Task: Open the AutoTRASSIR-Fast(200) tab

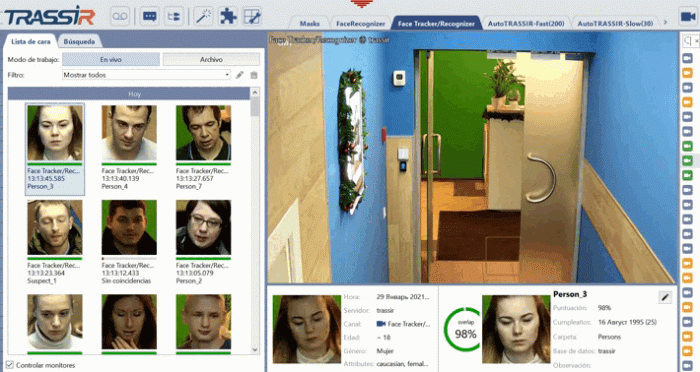Action: tap(526, 23)
